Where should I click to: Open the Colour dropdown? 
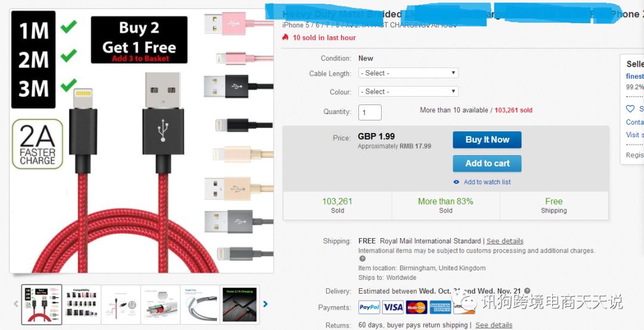pos(408,92)
